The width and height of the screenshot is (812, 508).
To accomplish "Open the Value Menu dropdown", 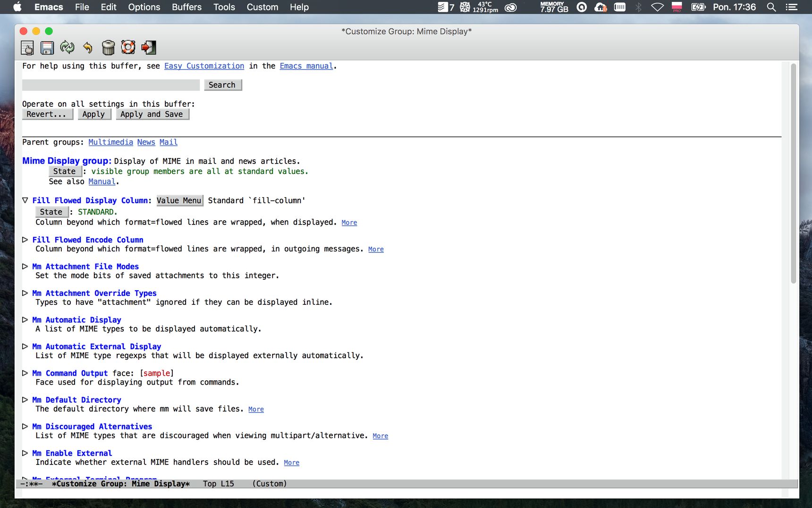I will (179, 200).
